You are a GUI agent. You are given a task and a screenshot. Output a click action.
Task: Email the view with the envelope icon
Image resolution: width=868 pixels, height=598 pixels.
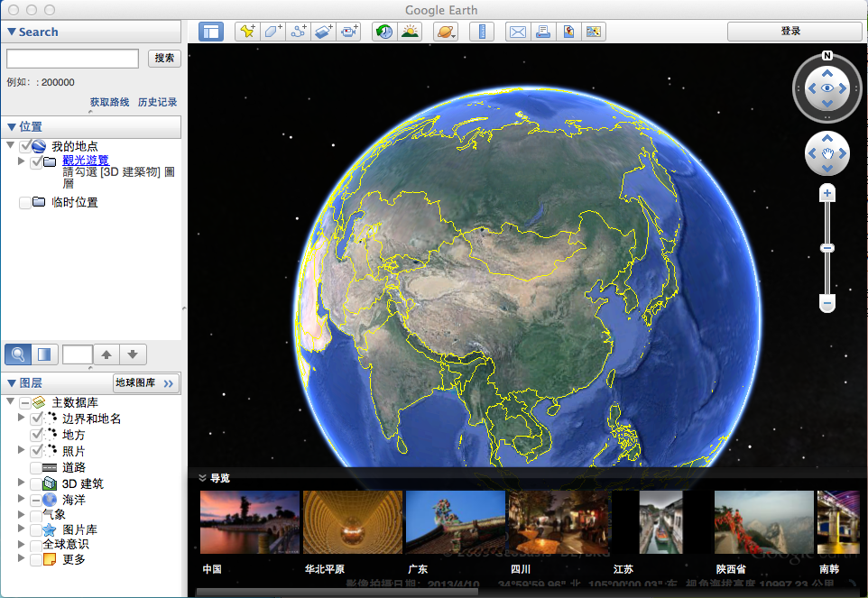tap(518, 32)
